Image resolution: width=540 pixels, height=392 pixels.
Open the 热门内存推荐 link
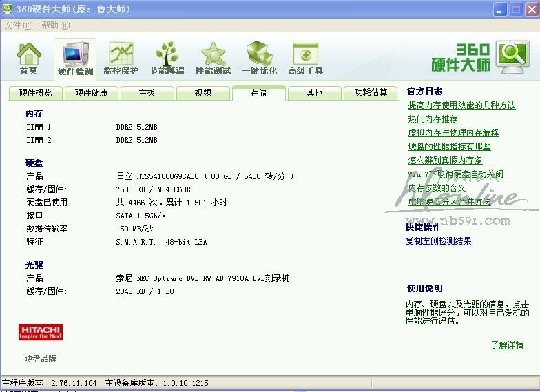433,119
